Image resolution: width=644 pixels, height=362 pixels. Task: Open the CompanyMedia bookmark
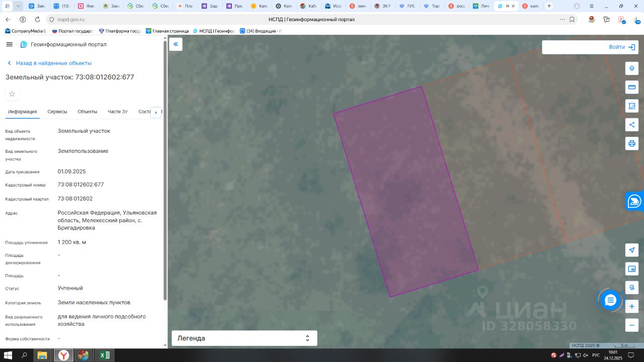(x=26, y=31)
